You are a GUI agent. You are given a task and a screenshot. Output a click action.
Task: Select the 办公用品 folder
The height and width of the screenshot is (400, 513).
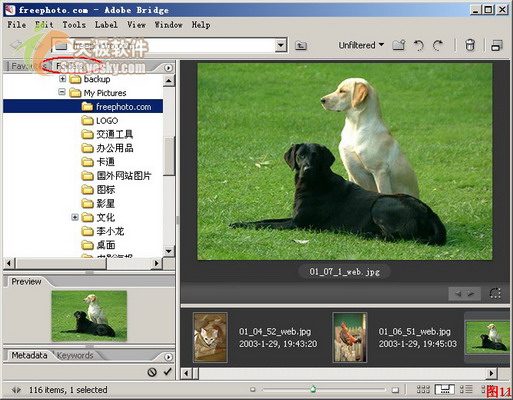(x=107, y=148)
